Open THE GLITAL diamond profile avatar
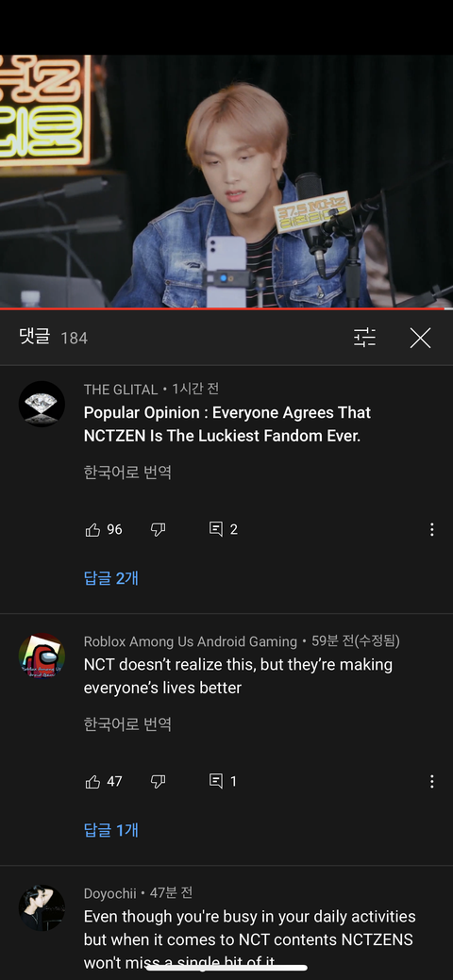 (x=42, y=404)
